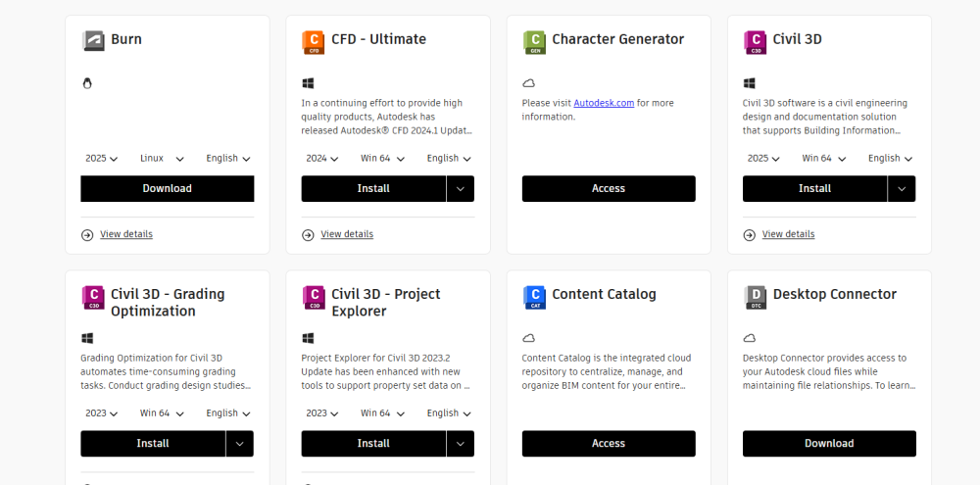Access the Content Catalog
Screen dimensions: 980x485
pos(609,444)
